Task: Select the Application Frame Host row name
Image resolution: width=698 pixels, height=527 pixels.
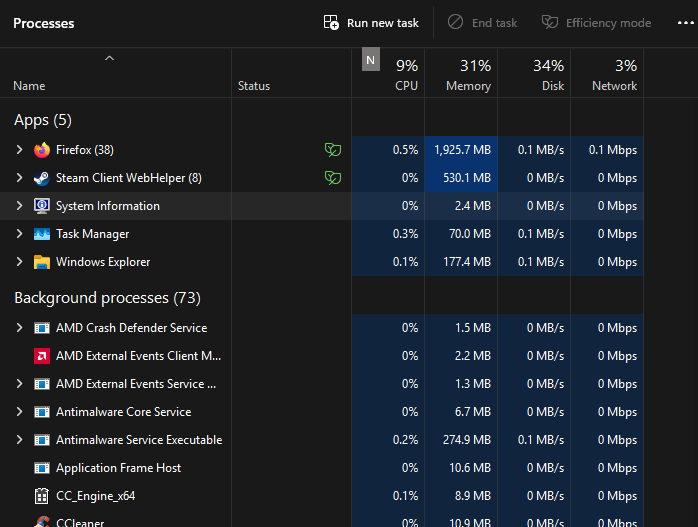Action: point(118,468)
